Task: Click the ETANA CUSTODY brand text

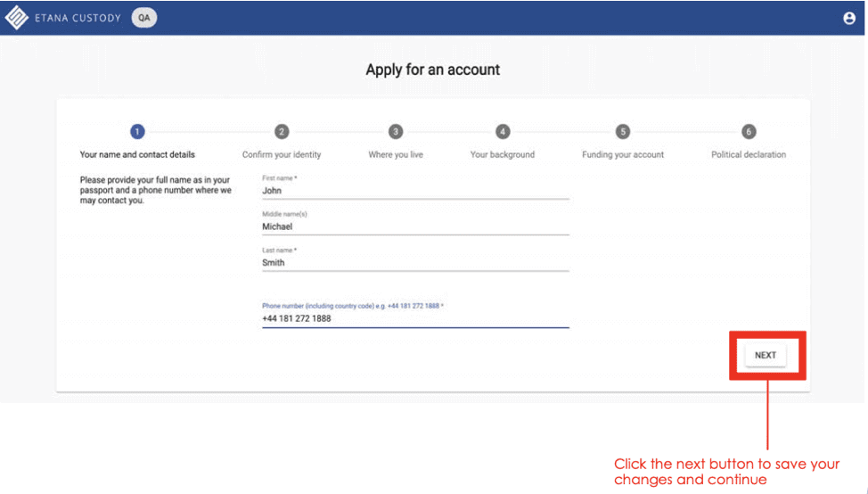Action: [78, 18]
